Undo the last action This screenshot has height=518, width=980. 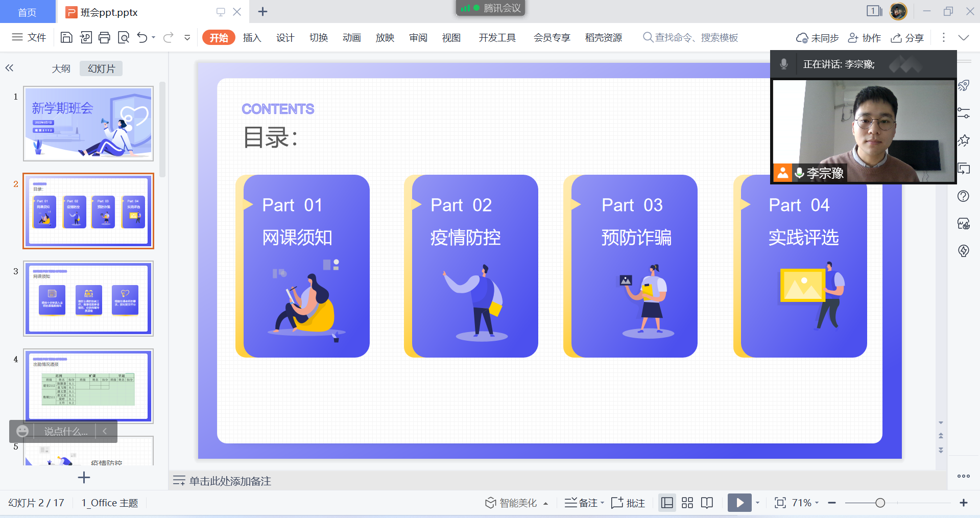coord(142,37)
